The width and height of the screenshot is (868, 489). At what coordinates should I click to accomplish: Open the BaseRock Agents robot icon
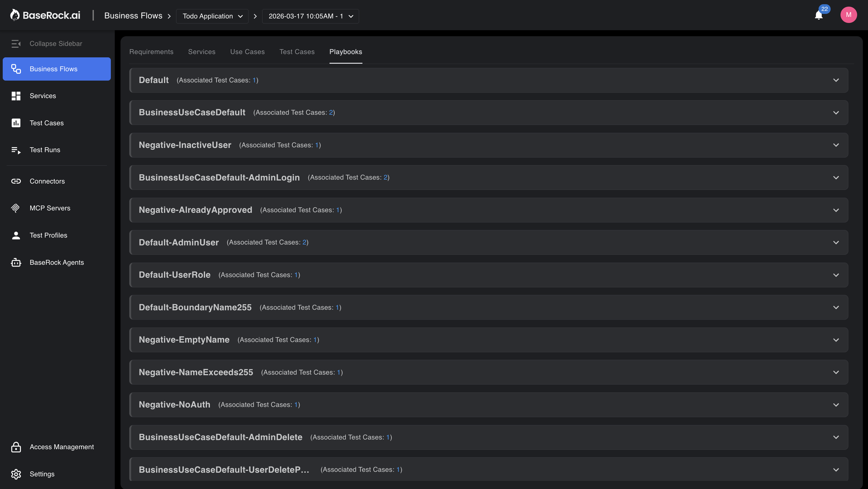click(x=16, y=262)
